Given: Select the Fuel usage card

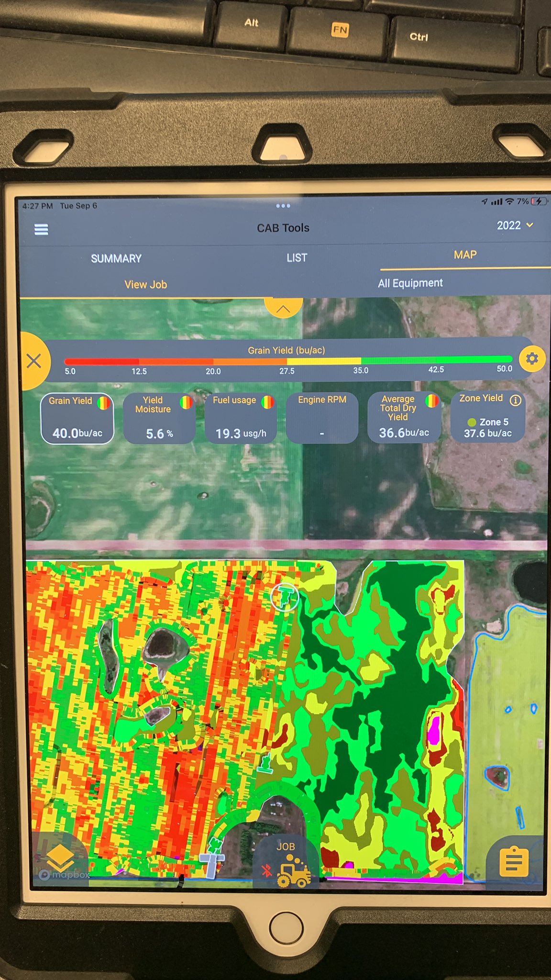Looking at the screenshot, I should pyautogui.click(x=241, y=418).
